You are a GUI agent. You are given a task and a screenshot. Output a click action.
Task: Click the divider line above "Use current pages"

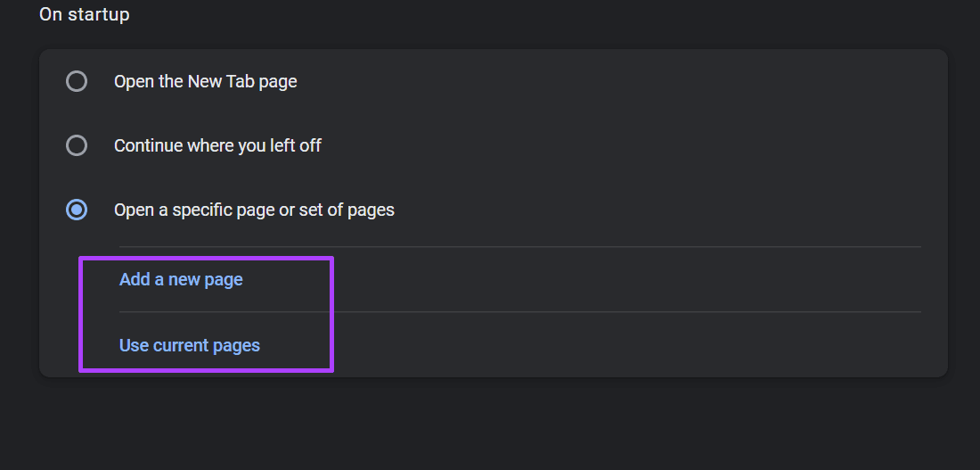(520, 311)
